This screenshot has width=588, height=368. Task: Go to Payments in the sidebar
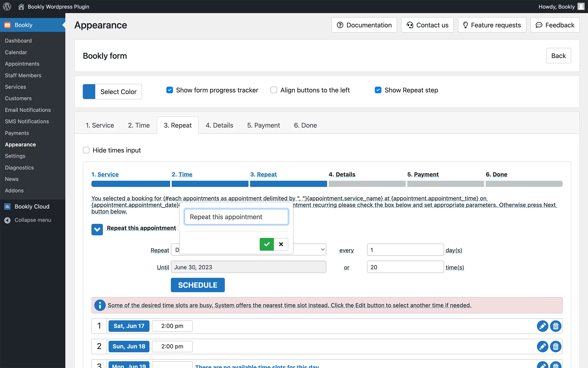[17, 133]
